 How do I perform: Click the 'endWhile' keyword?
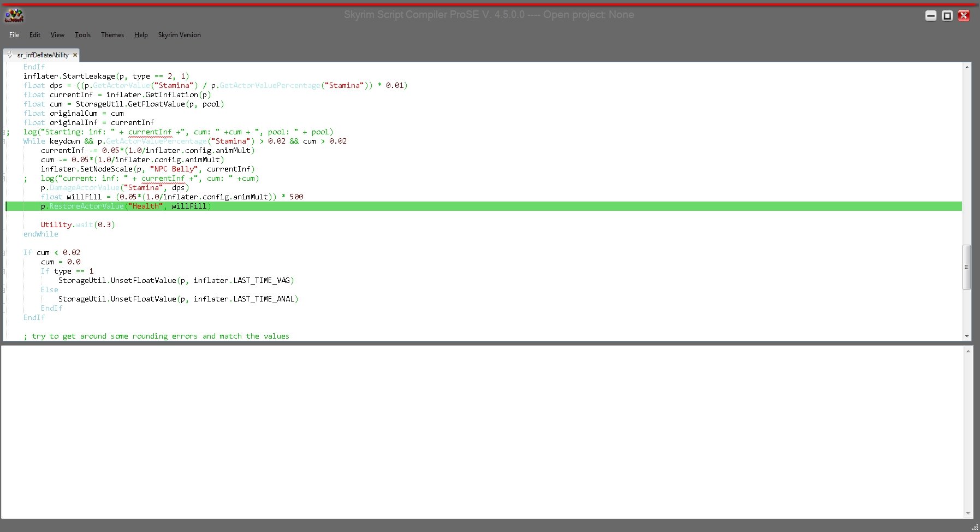click(x=40, y=234)
